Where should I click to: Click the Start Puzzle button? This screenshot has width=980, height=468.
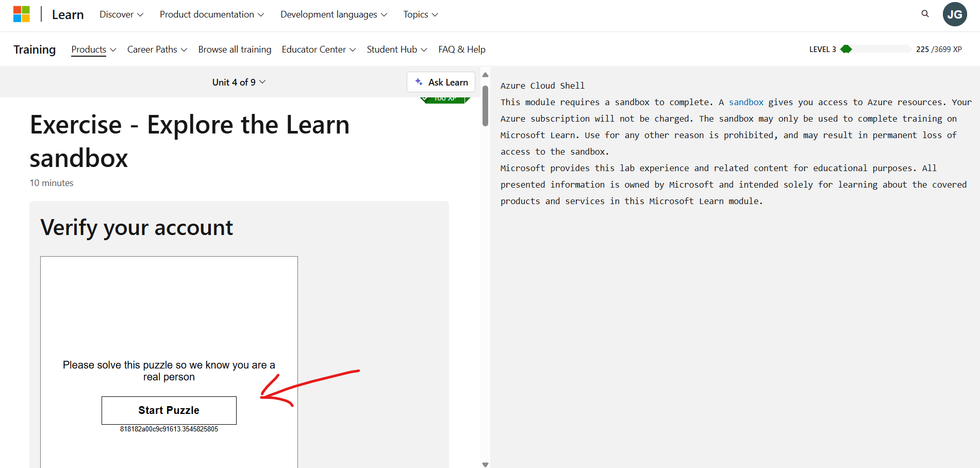[169, 410]
